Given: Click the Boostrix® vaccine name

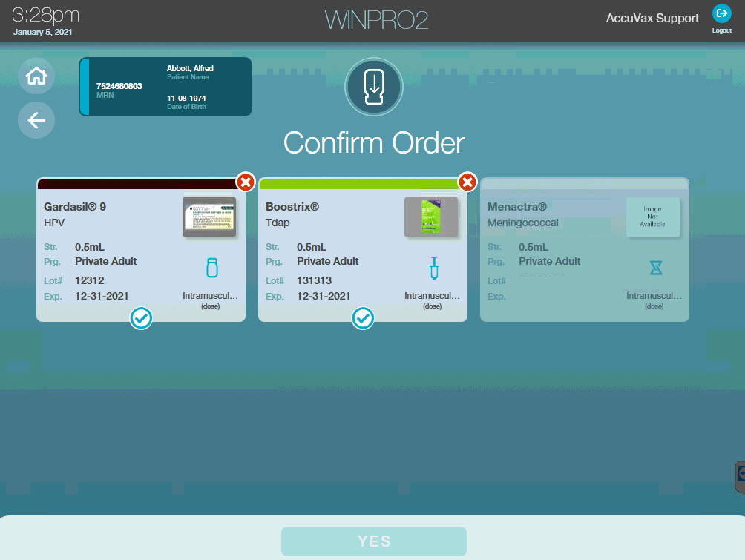Looking at the screenshot, I should 292,207.
